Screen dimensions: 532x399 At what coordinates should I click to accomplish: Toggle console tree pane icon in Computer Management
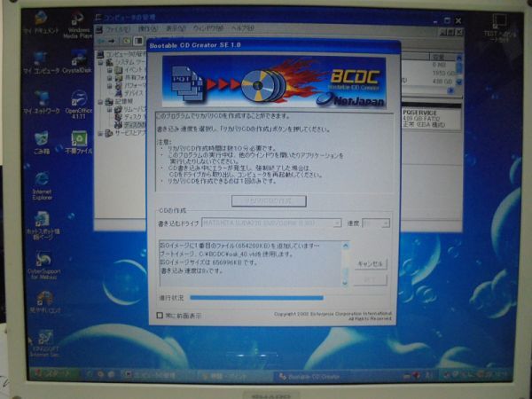138,41
